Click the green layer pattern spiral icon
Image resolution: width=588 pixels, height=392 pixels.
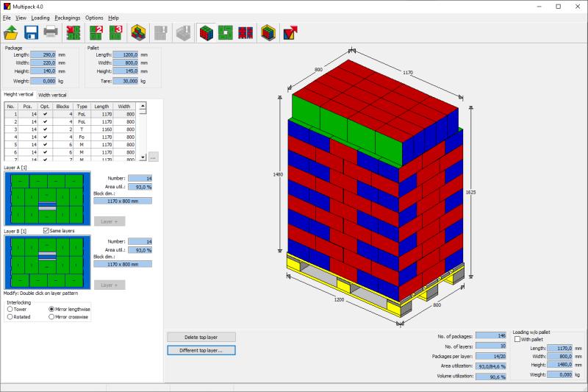tap(226, 32)
